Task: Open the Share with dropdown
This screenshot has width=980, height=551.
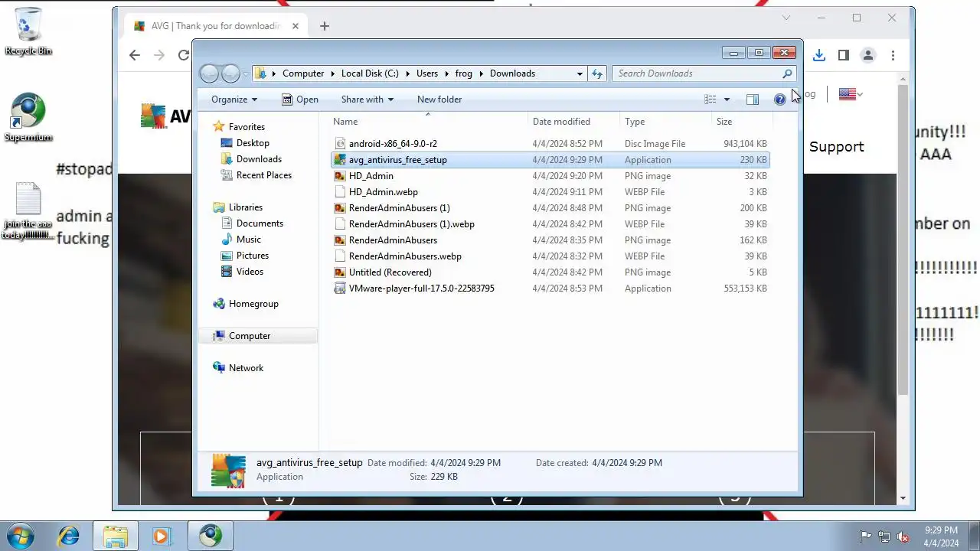Action: click(367, 99)
